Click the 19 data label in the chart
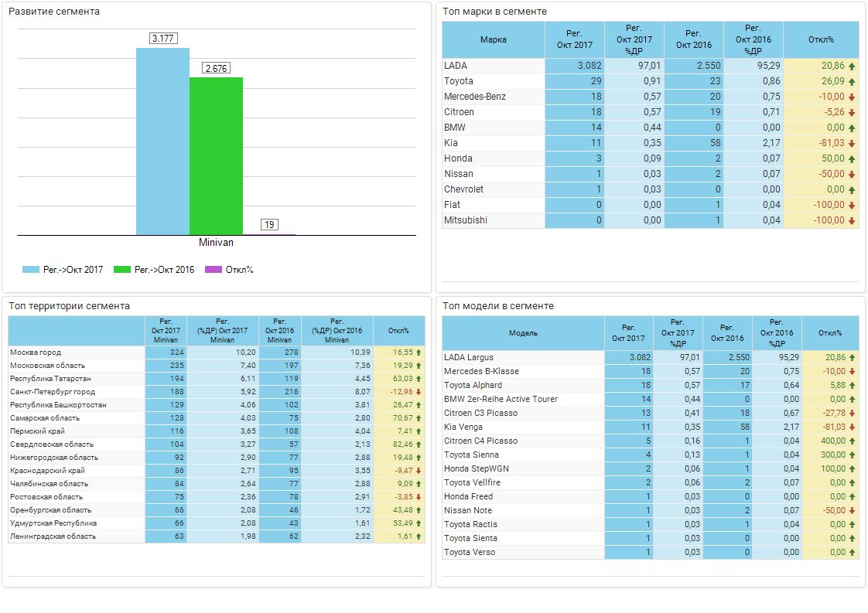 pos(269,225)
